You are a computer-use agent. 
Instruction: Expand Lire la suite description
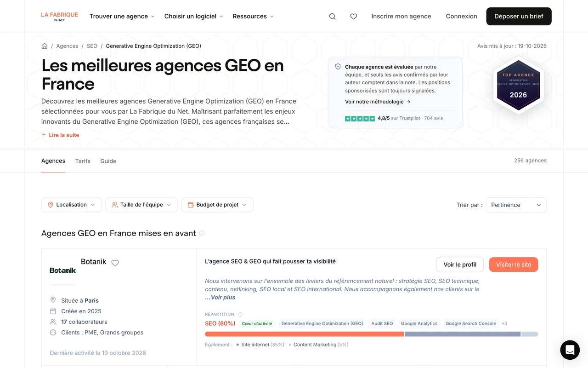[x=60, y=135]
